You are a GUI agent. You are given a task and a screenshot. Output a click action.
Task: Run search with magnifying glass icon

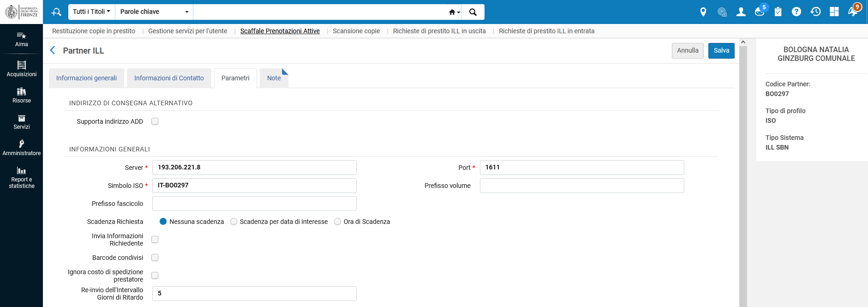473,12
